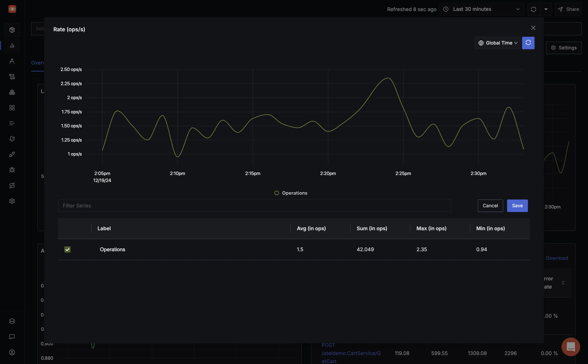The height and width of the screenshot is (364, 588).
Task: Click the dashboard refresh icon in top bar
Action: point(533,9)
